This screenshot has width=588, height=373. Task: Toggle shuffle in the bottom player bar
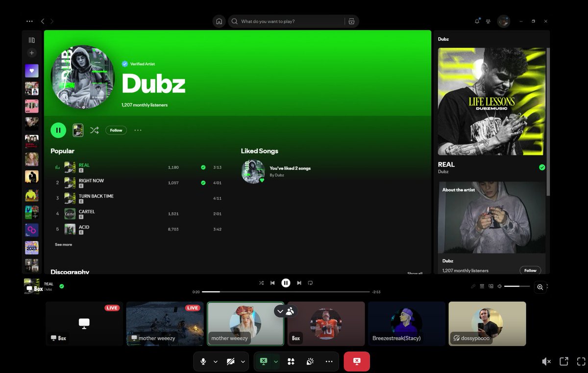[261, 283]
